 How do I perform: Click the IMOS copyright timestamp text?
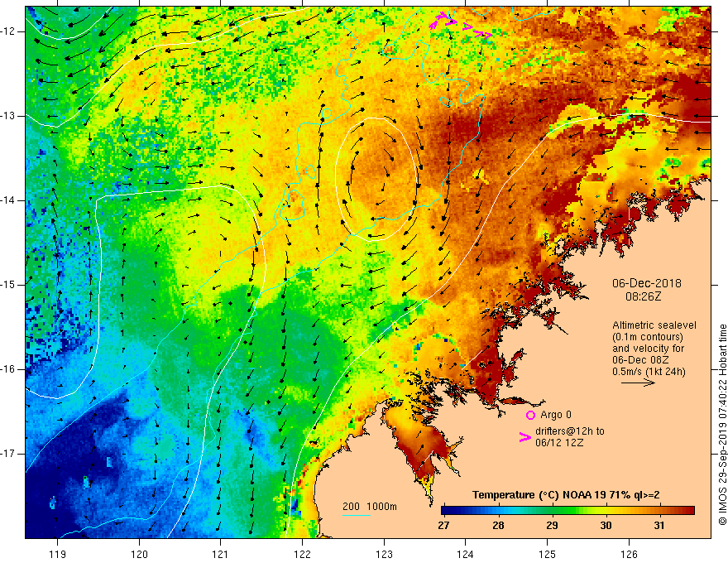click(722, 425)
